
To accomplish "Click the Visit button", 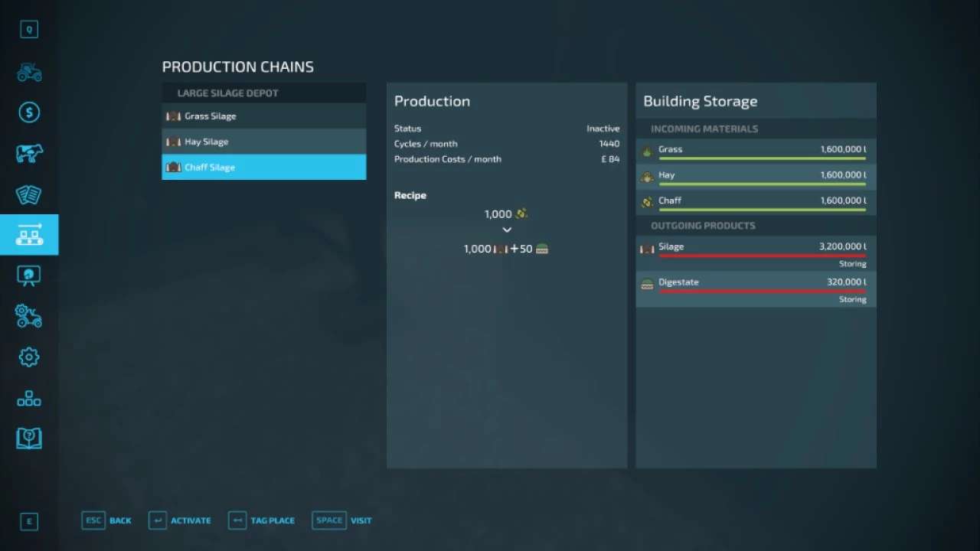I will pyautogui.click(x=342, y=520).
